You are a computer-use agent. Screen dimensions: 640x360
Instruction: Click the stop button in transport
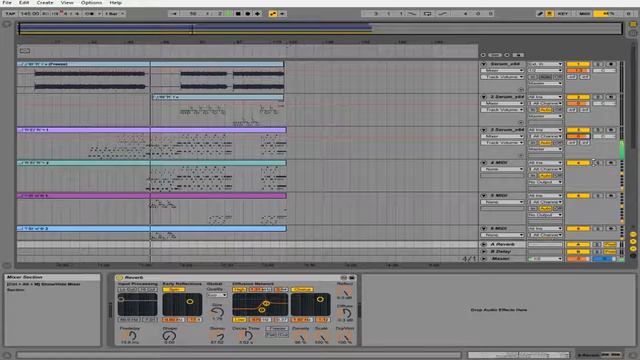point(238,13)
